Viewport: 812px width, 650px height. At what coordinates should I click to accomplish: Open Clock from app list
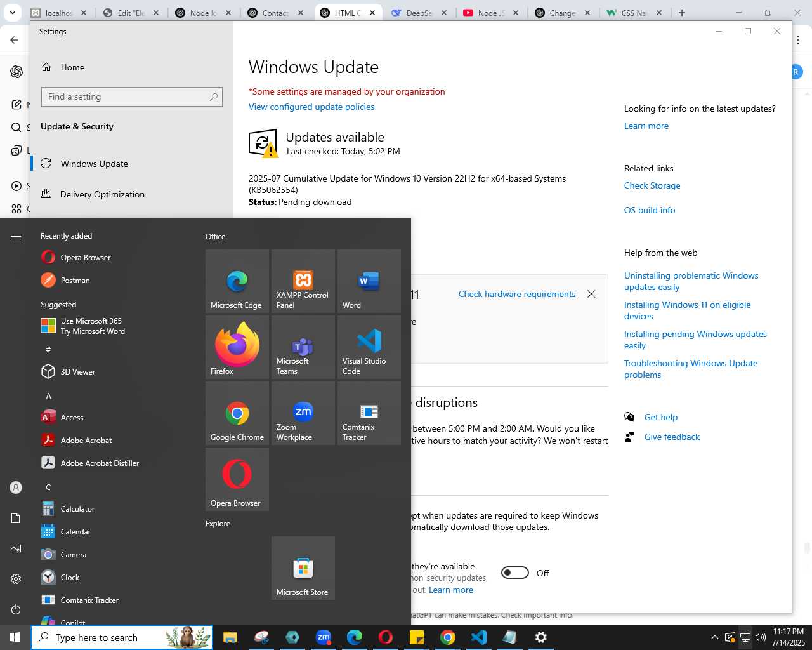[x=114, y=577]
